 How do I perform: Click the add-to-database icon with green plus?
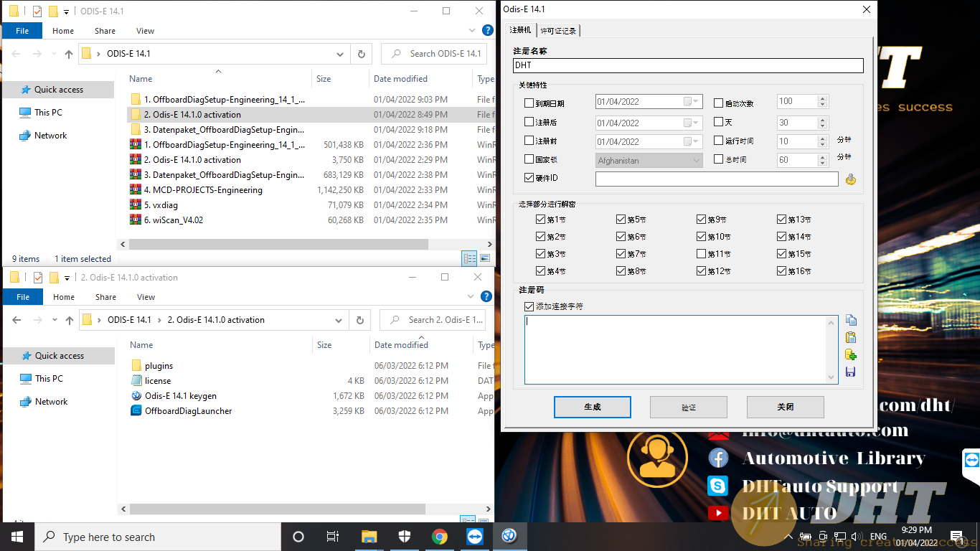[851, 354]
